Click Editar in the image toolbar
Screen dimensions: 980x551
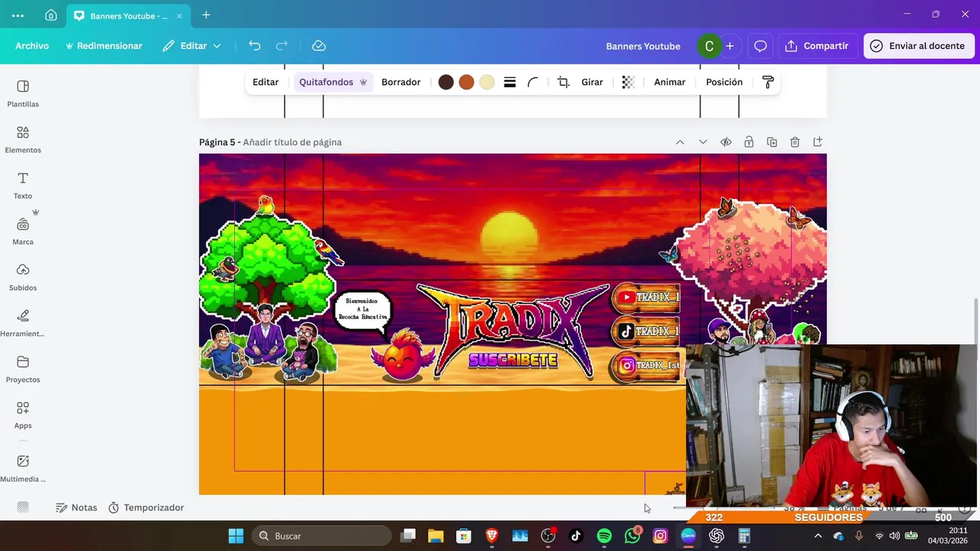[x=266, y=82]
